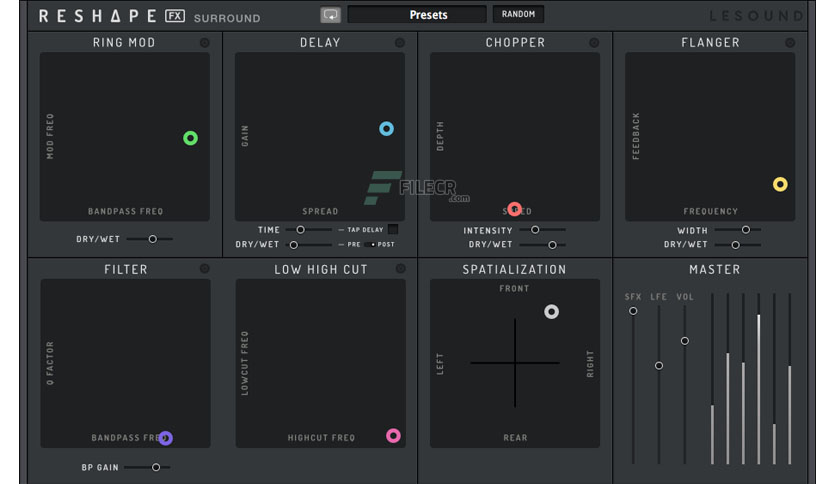Viewport: 836px width, 484px height.
Task: Click the Flanger Width slider knob
Action: click(x=746, y=230)
